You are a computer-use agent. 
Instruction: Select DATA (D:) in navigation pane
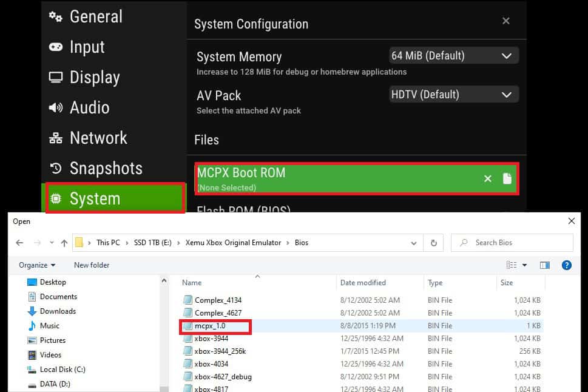49,384
